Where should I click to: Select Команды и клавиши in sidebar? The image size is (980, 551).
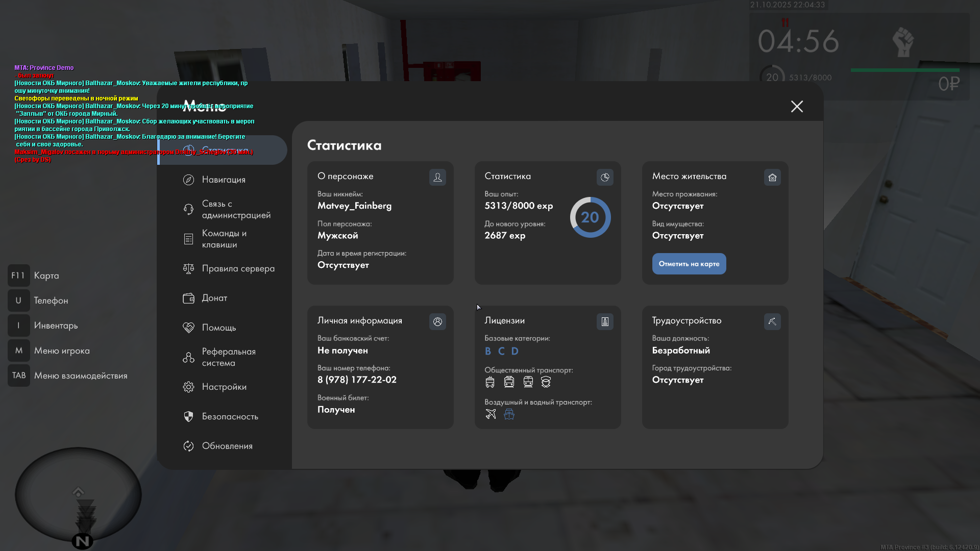[x=224, y=239]
